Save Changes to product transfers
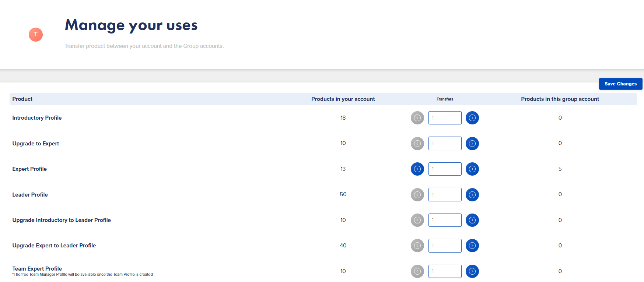 620,84
